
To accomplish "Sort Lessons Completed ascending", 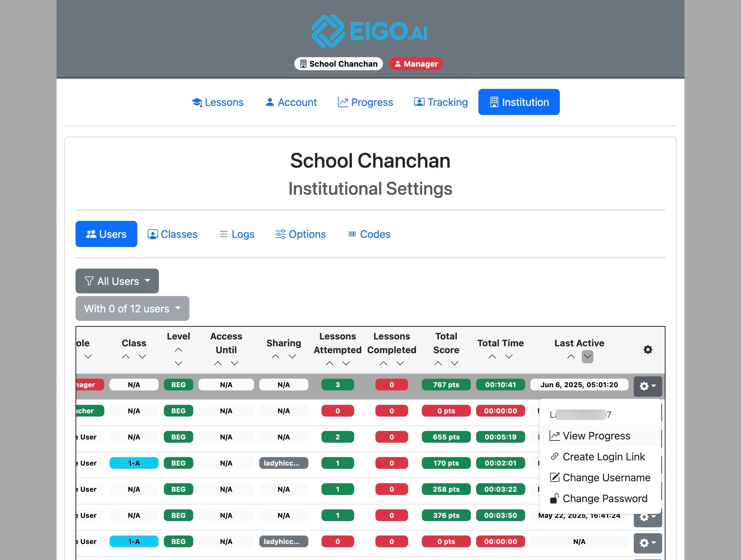I will [384, 364].
